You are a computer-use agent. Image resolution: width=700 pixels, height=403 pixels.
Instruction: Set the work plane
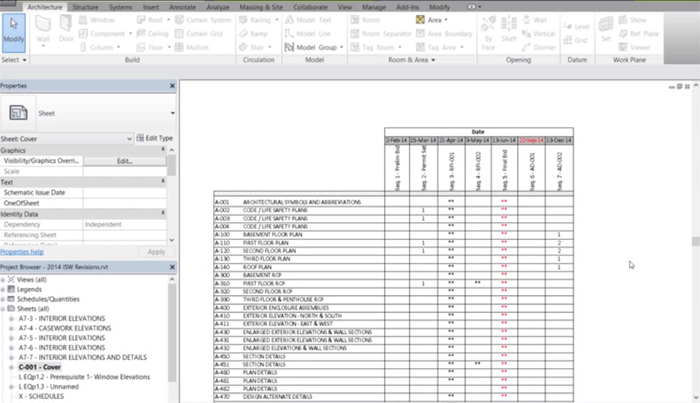[605, 29]
